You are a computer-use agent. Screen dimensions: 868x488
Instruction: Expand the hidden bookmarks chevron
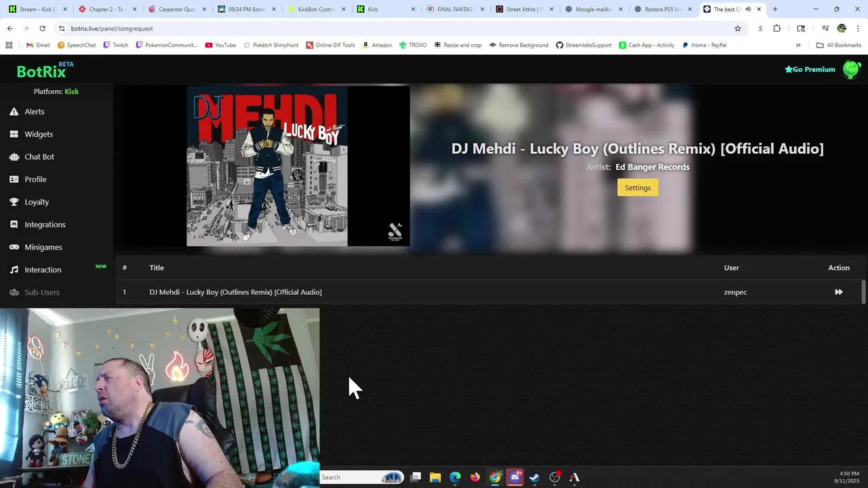point(798,45)
